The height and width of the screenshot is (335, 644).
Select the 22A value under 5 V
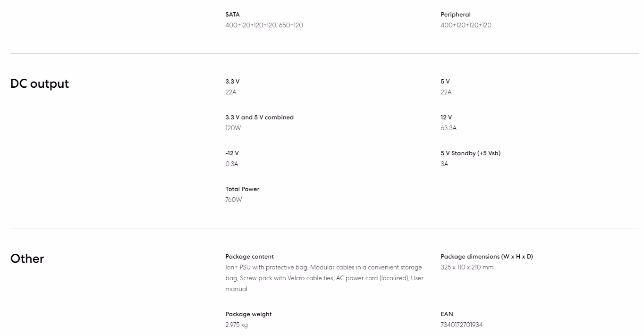(x=446, y=92)
